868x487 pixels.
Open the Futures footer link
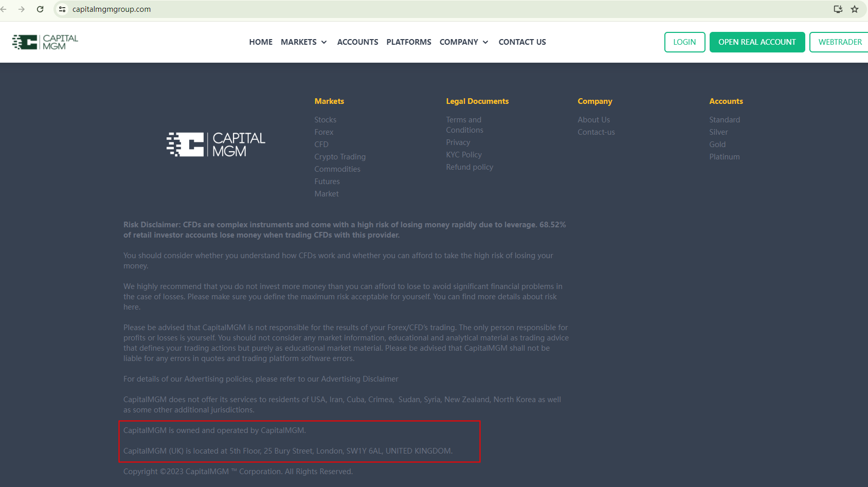click(x=327, y=182)
